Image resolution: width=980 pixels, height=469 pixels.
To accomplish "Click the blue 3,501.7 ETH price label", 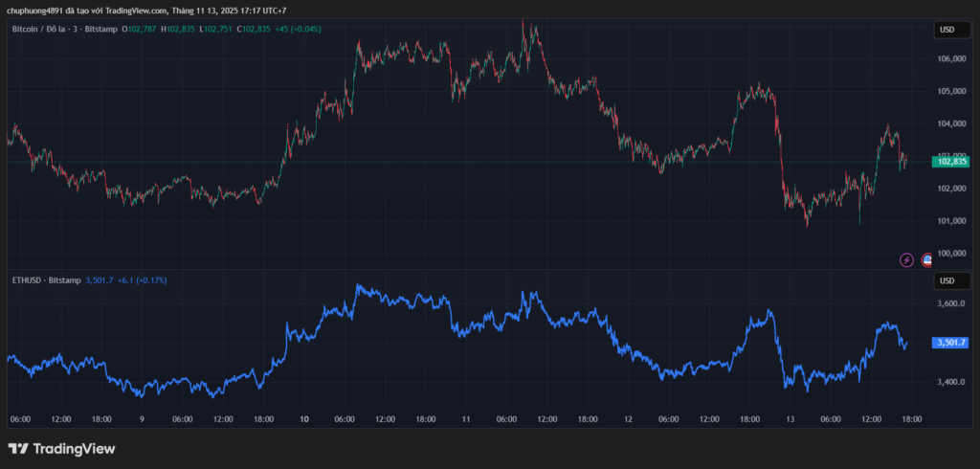I will pos(952,343).
